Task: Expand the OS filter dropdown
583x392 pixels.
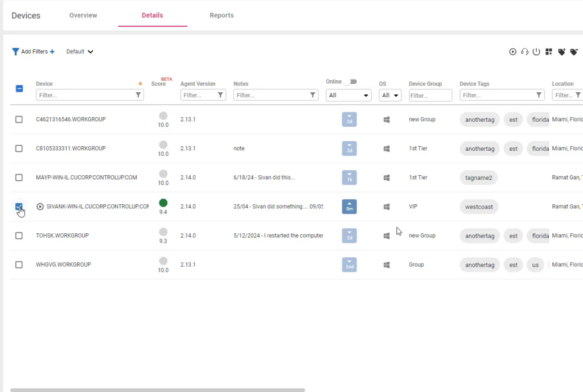Action: [390, 95]
